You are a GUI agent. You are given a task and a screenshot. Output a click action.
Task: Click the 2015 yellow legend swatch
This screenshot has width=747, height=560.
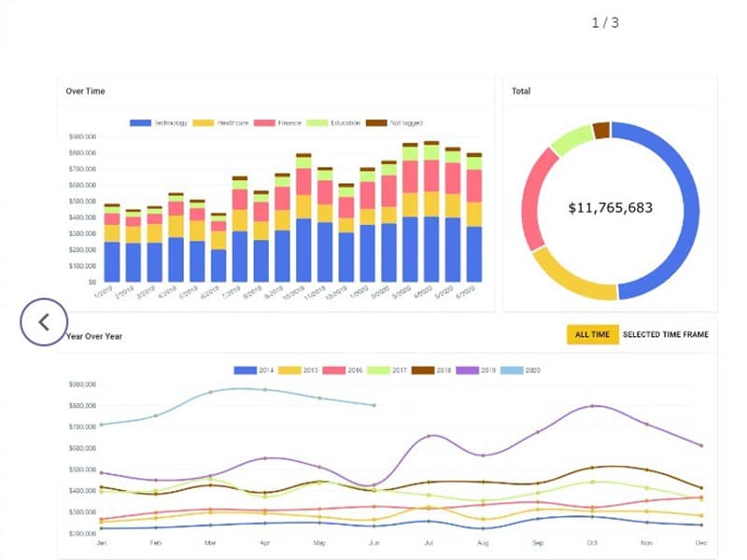point(291,371)
